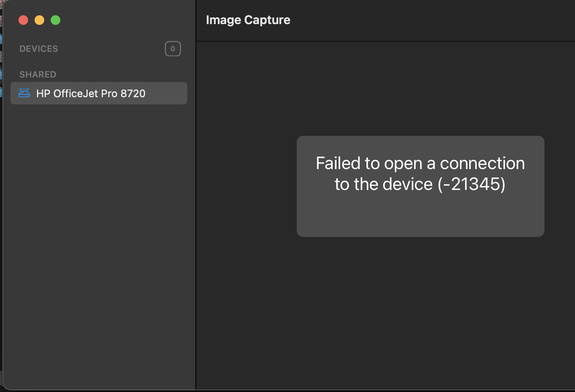This screenshot has height=392, width=575.
Task: Select HP OfficeJet Pro 8720 in sidebar
Action: point(90,94)
